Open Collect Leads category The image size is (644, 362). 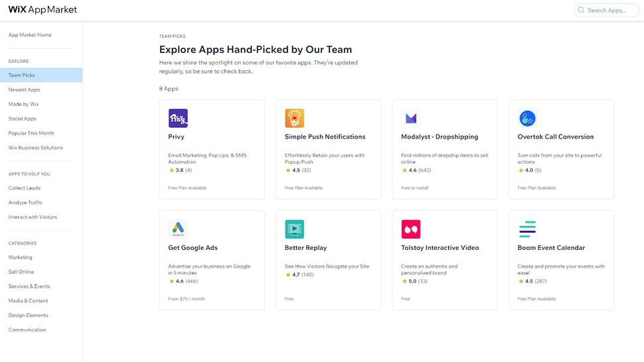point(24,188)
